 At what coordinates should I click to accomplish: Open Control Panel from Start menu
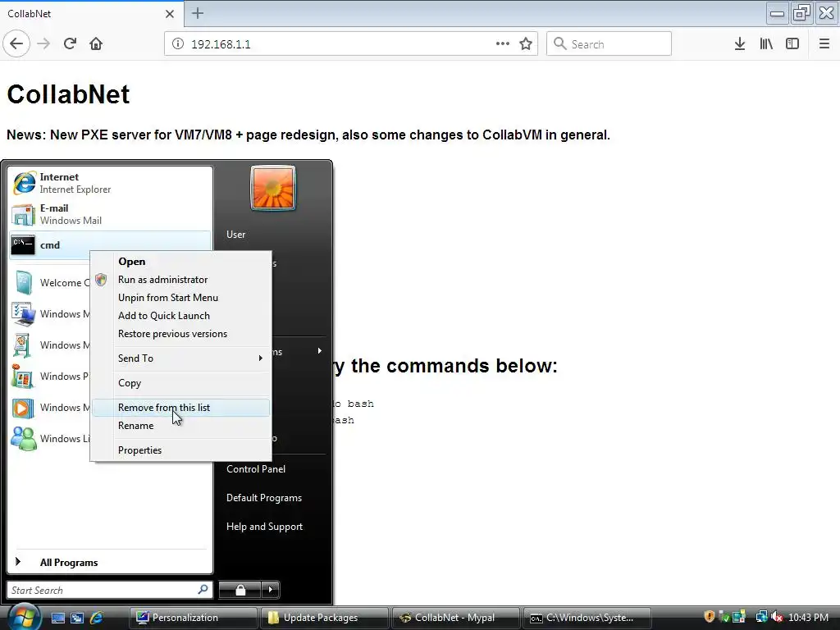[x=256, y=469]
